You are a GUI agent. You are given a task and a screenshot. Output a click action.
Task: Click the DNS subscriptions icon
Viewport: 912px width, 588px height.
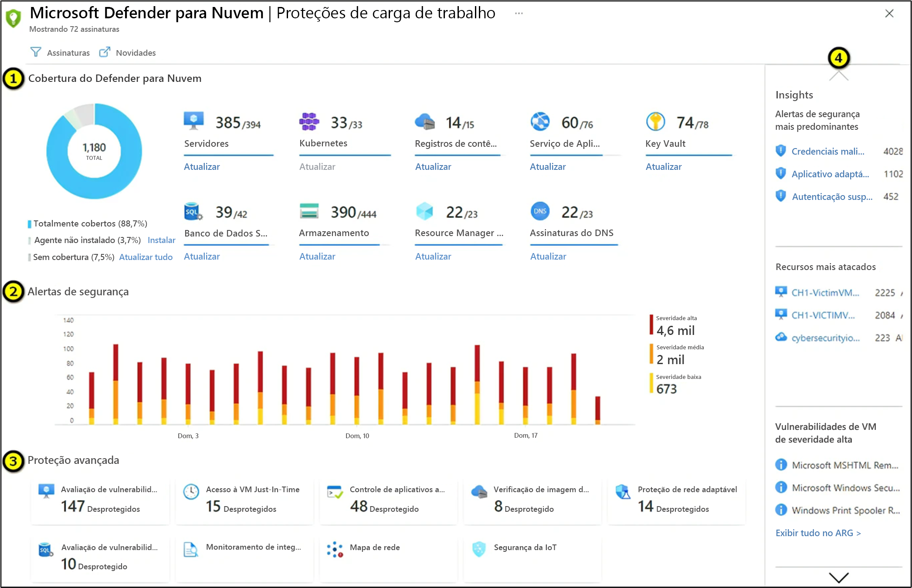(x=540, y=211)
